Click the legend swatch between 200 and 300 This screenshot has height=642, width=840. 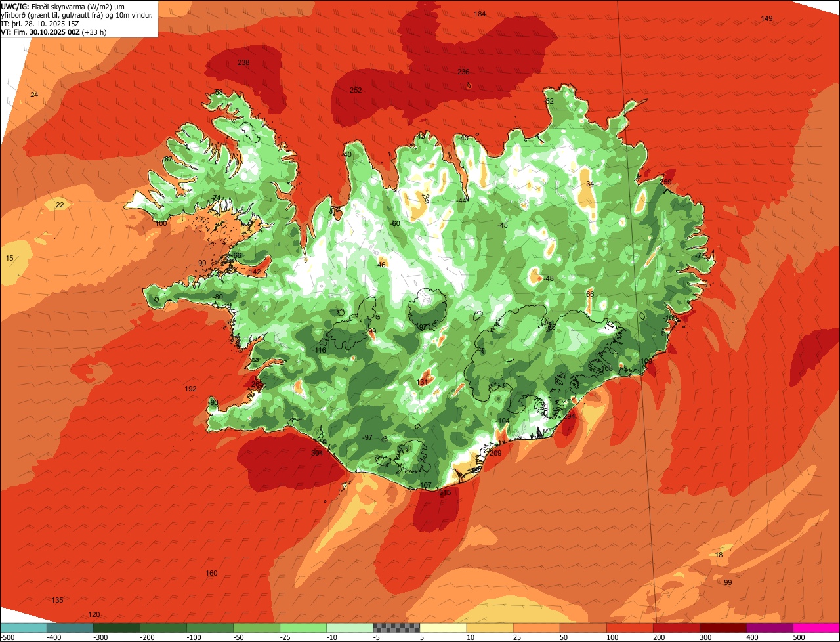pyautogui.click(x=676, y=628)
